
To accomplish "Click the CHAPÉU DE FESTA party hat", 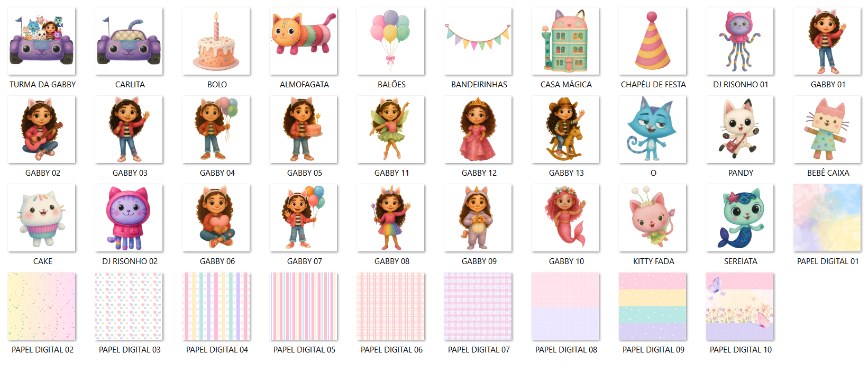I will (653, 41).
